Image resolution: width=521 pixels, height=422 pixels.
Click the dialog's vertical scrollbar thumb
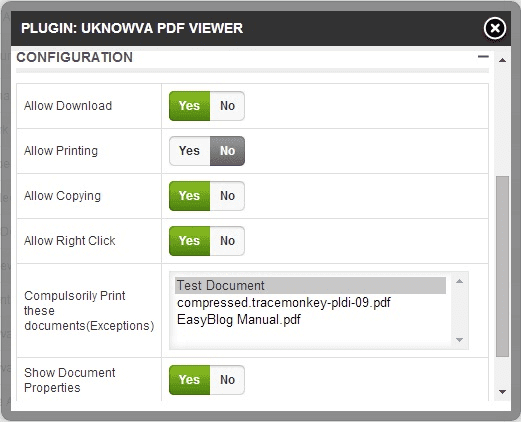[502, 267]
